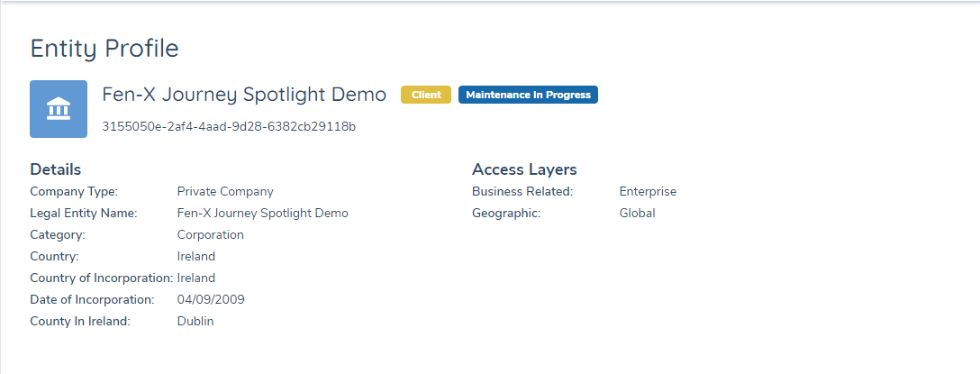980x374 pixels.
Task: Select the Legal Entity Name value text
Action: pos(262,214)
